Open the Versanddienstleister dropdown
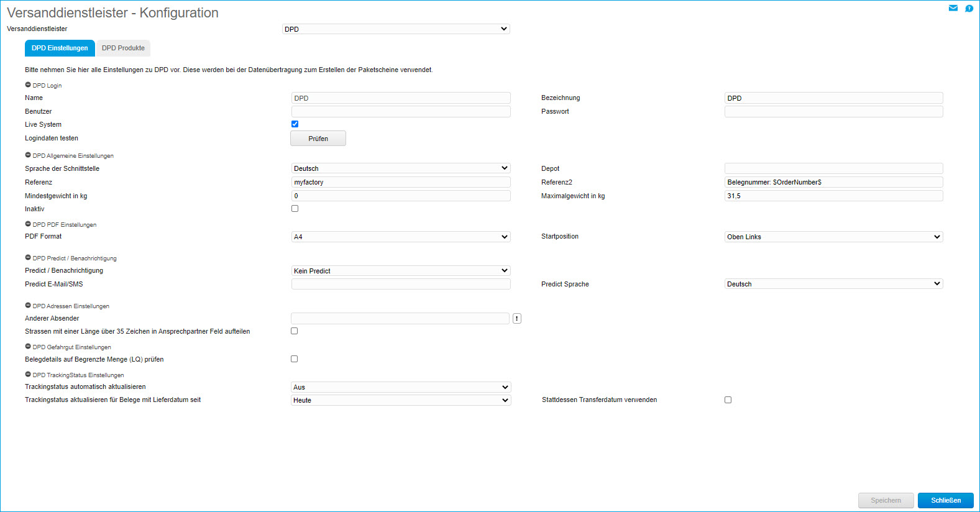Image resolution: width=980 pixels, height=512 pixels. [x=396, y=29]
